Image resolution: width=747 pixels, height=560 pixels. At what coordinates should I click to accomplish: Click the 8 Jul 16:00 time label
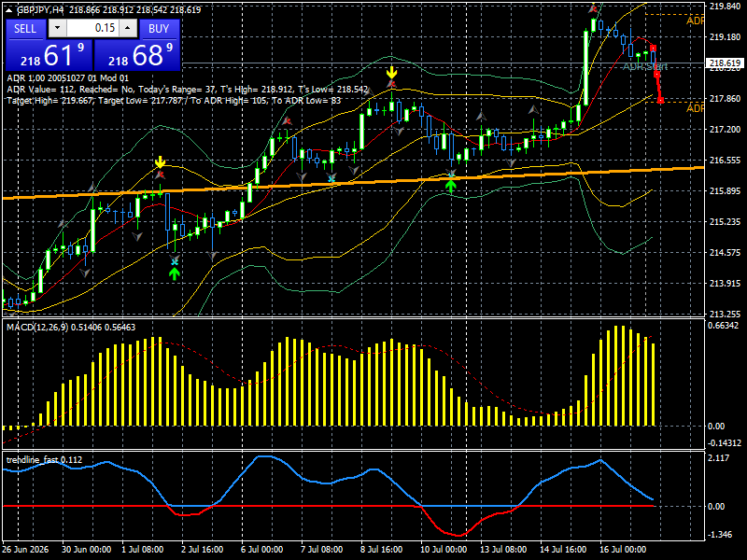[x=382, y=549]
